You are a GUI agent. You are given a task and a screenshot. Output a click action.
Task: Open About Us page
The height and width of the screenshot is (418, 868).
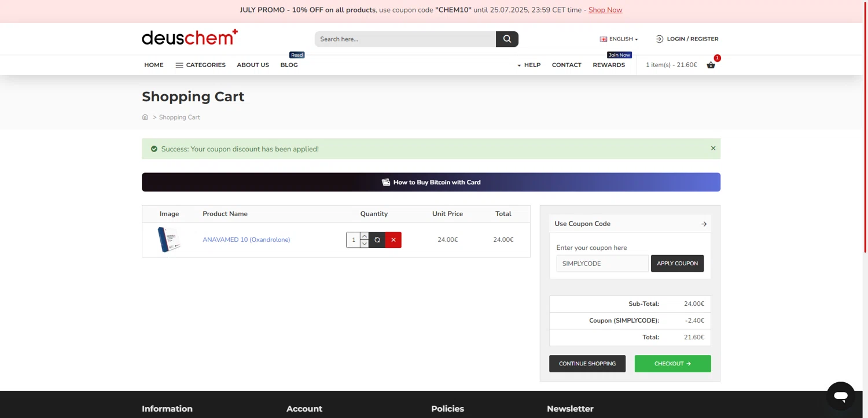click(x=253, y=65)
